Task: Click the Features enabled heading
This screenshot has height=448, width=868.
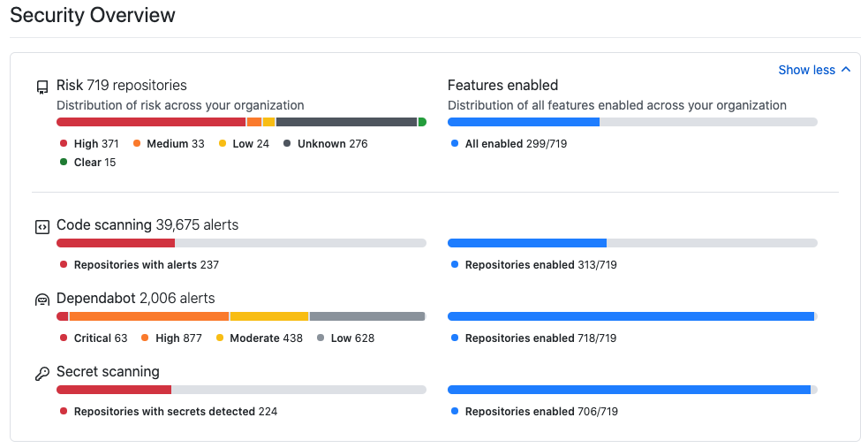Action: [x=502, y=86]
